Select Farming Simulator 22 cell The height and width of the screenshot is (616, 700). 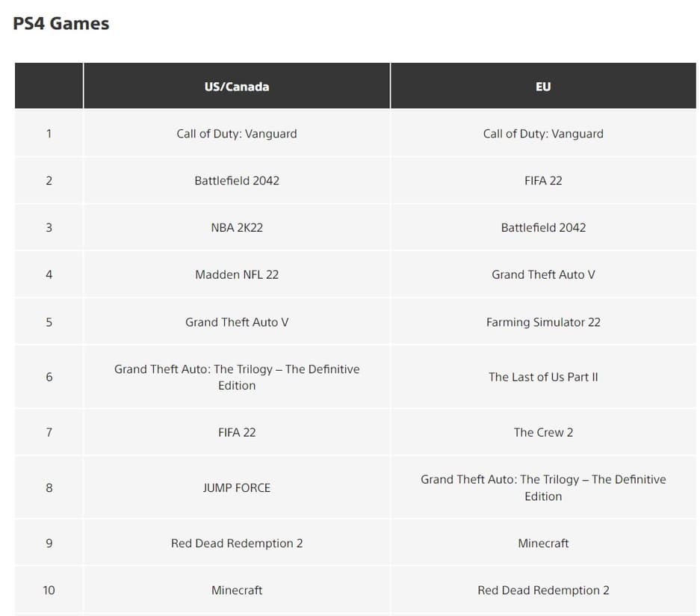543,322
